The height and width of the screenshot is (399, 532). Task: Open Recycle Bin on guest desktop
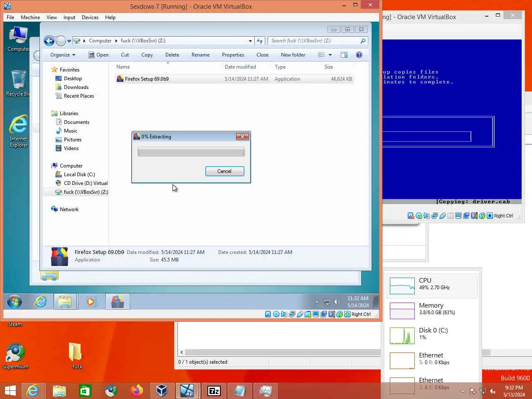coord(18,83)
